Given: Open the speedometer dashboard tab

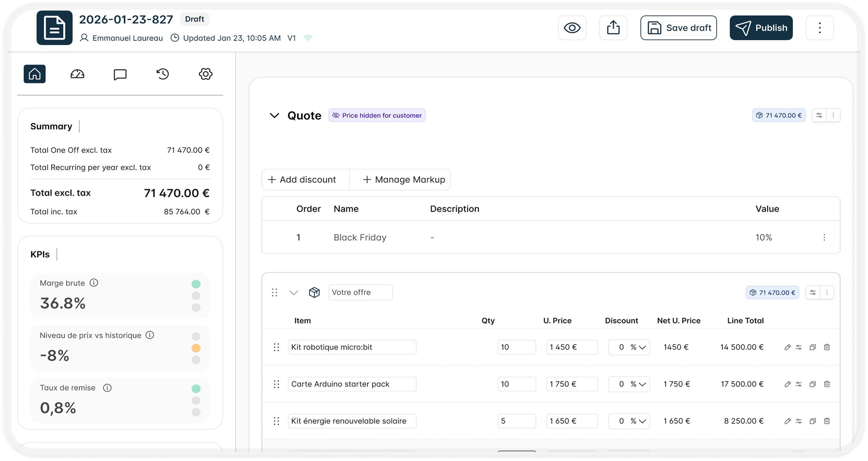Looking at the screenshot, I should [x=77, y=74].
